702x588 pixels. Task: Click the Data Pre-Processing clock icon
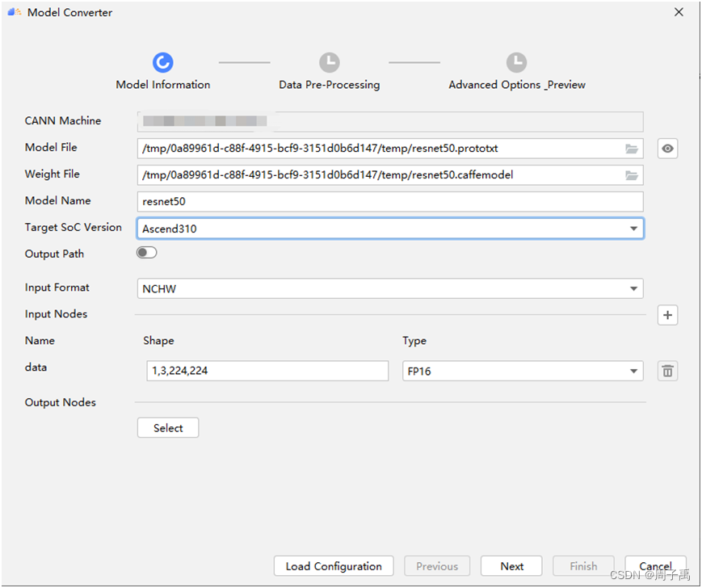[x=330, y=61]
